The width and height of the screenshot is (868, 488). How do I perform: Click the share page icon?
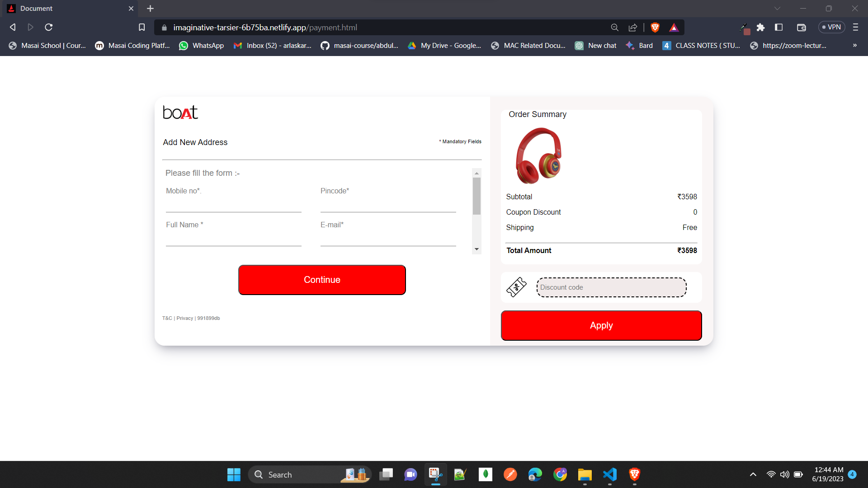pyautogui.click(x=633, y=28)
